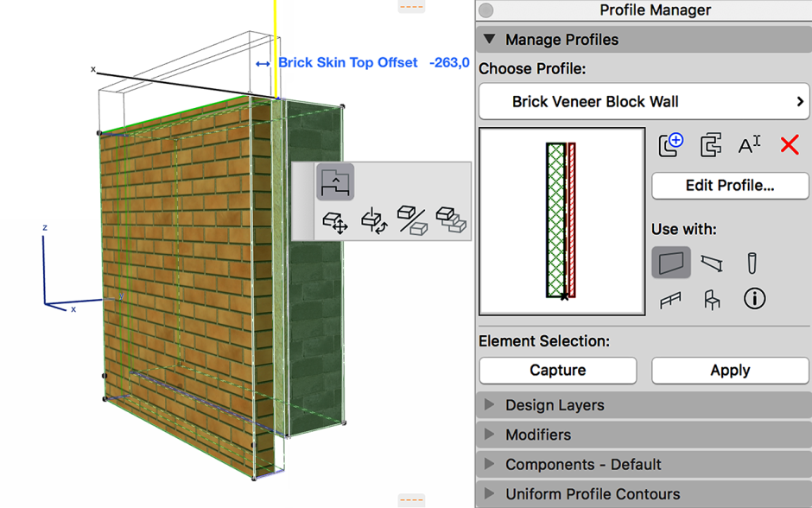Screen dimensions: 812x508
Task: Click the Edit Profile... button
Action: point(730,186)
